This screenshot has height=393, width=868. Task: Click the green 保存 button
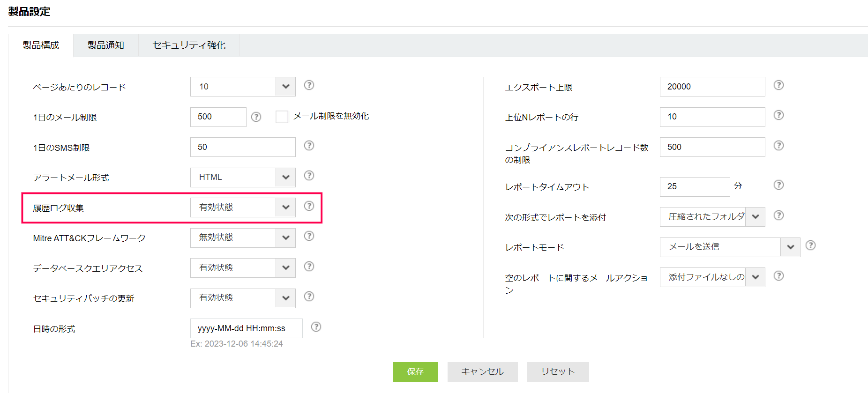(x=415, y=372)
